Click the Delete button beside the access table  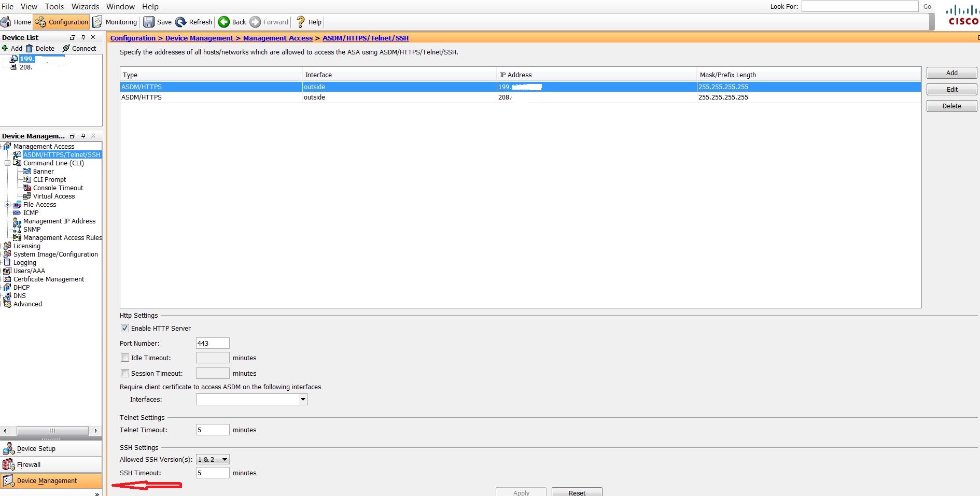(x=951, y=106)
